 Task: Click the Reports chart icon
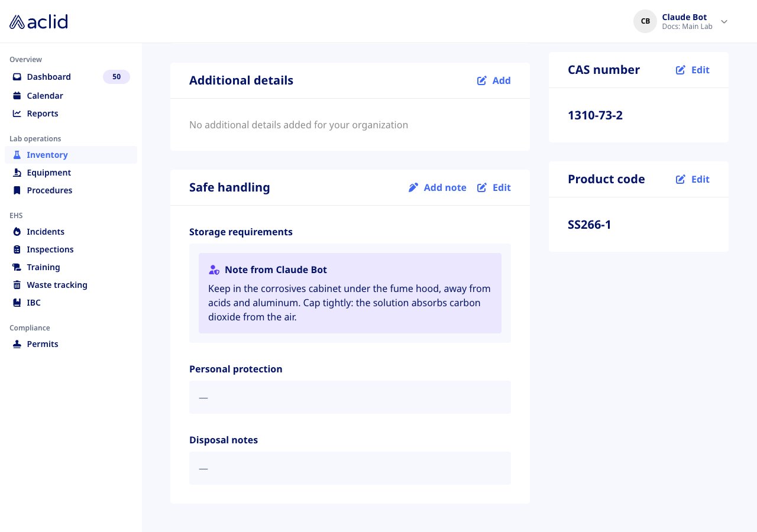(17, 113)
